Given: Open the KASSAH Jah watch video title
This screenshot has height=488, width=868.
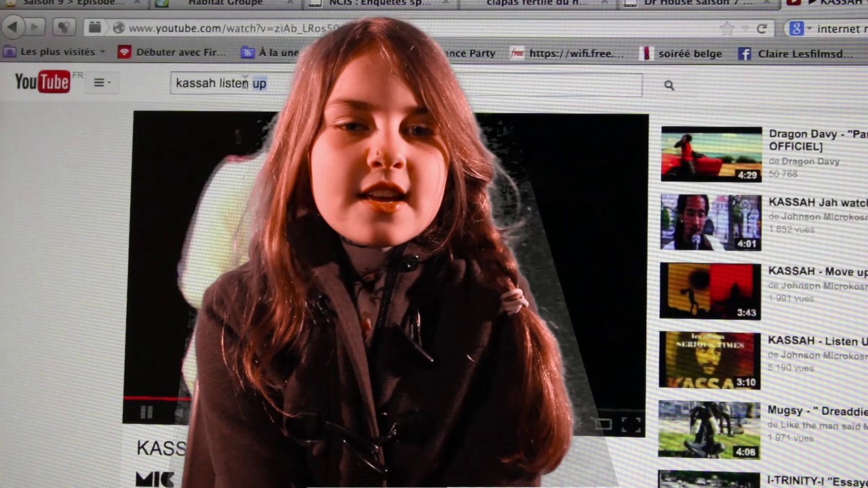Looking at the screenshot, I should (x=818, y=202).
